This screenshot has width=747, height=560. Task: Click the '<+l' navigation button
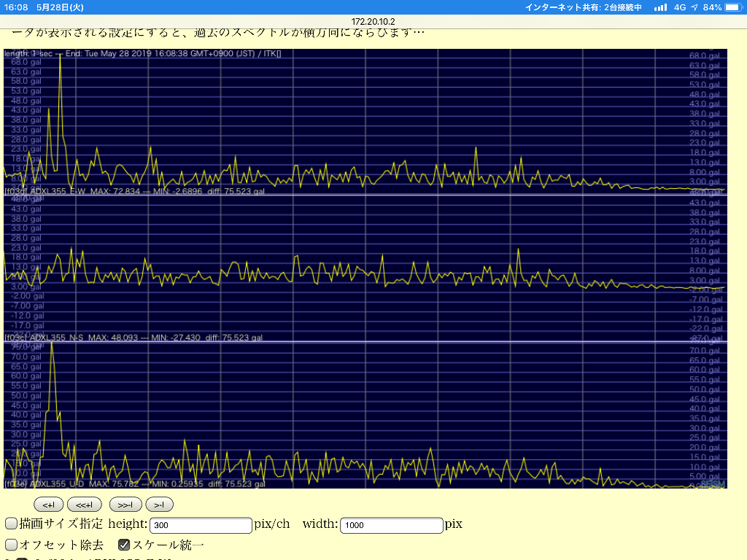tap(49, 505)
